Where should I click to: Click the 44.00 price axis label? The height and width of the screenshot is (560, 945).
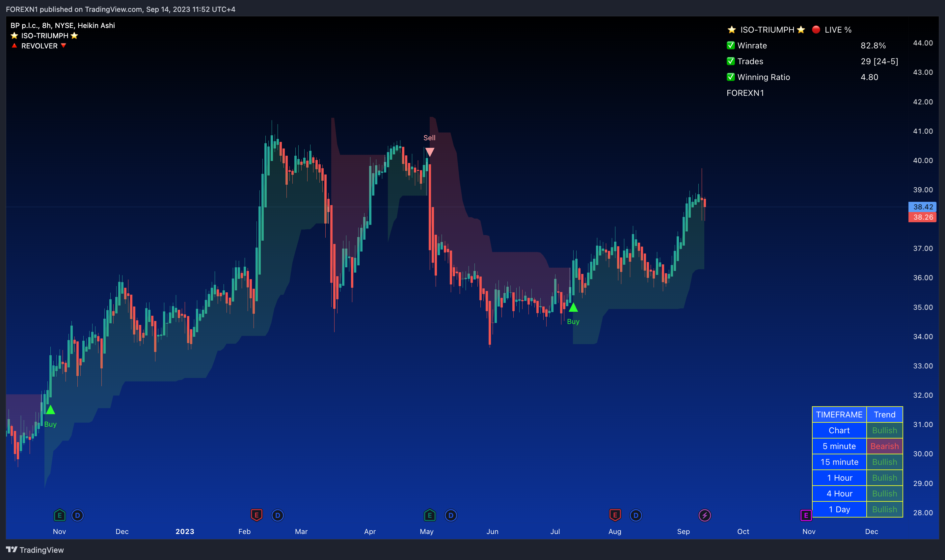(x=923, y=43)
